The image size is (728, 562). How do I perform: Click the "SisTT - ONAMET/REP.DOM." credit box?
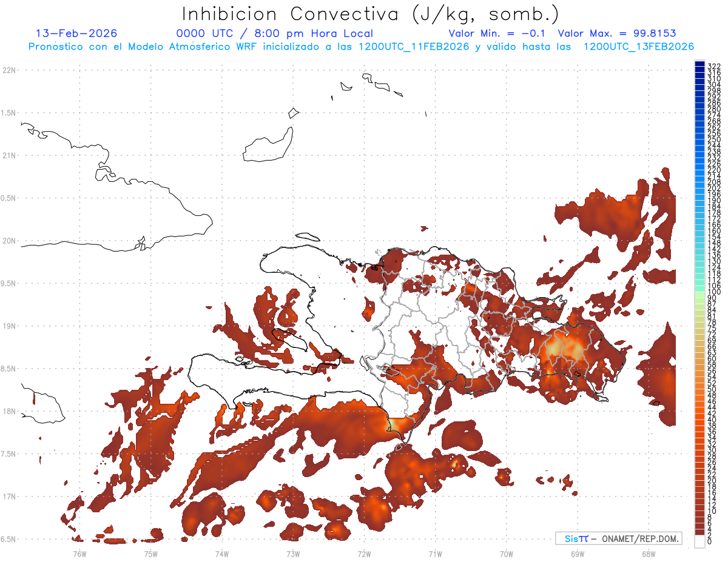[x=618, y=538]
